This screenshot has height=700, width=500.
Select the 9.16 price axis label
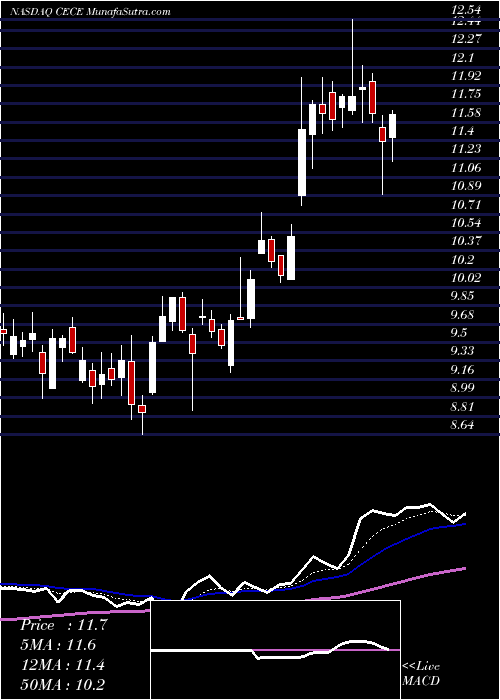tap(462, 370)
